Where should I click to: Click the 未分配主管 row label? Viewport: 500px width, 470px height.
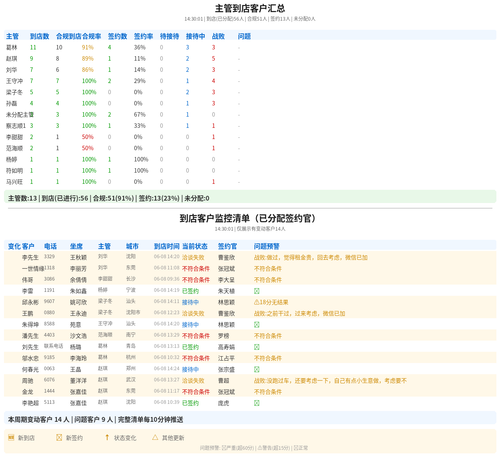click(20, 115)
